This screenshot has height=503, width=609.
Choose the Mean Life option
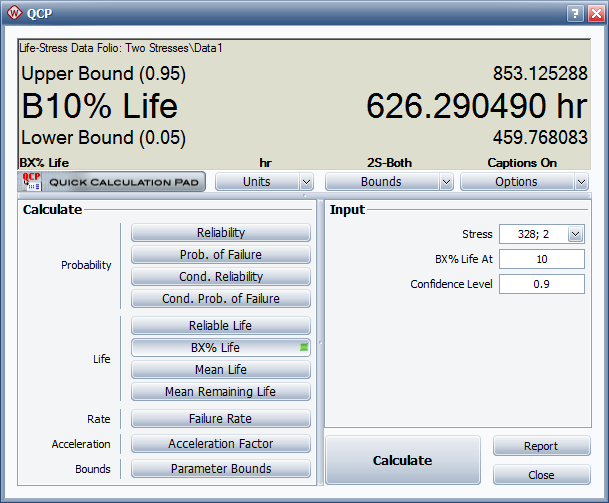click(x=221, y=370)
